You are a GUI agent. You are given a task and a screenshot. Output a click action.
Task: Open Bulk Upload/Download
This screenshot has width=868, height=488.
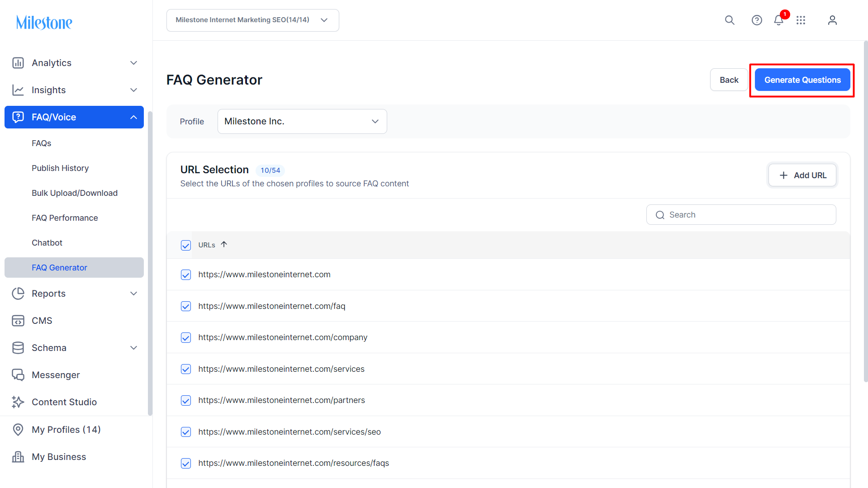coord(75,193)
